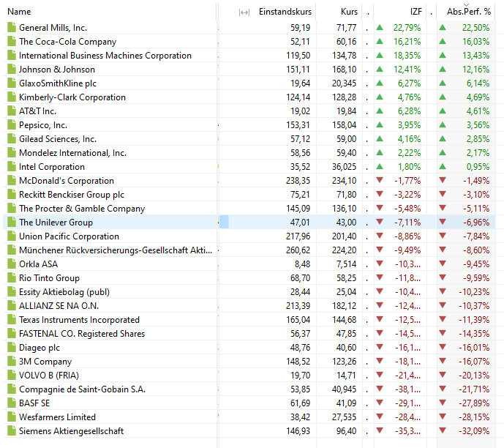Click the AT&T Inc. row icon
Screen dimensions: 504x448
(12, 111)
